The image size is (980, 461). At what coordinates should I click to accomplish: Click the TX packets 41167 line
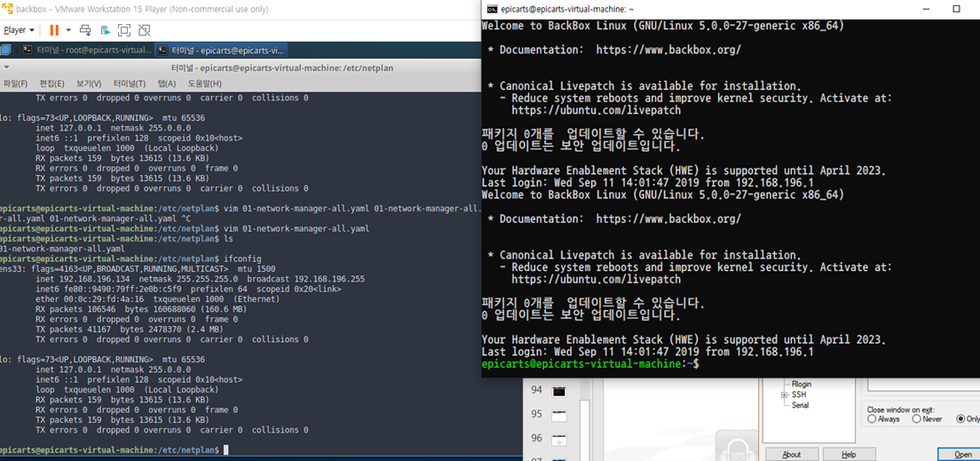point(129,329)
